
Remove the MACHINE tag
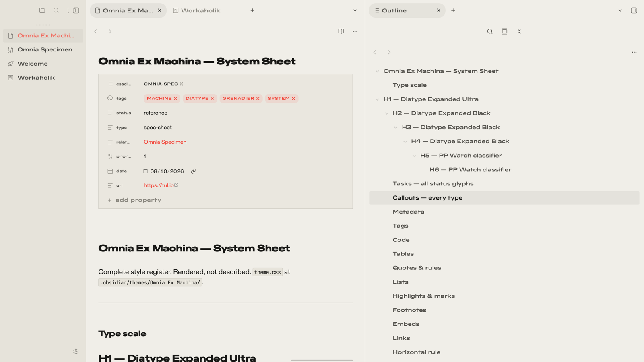[175, 99]
